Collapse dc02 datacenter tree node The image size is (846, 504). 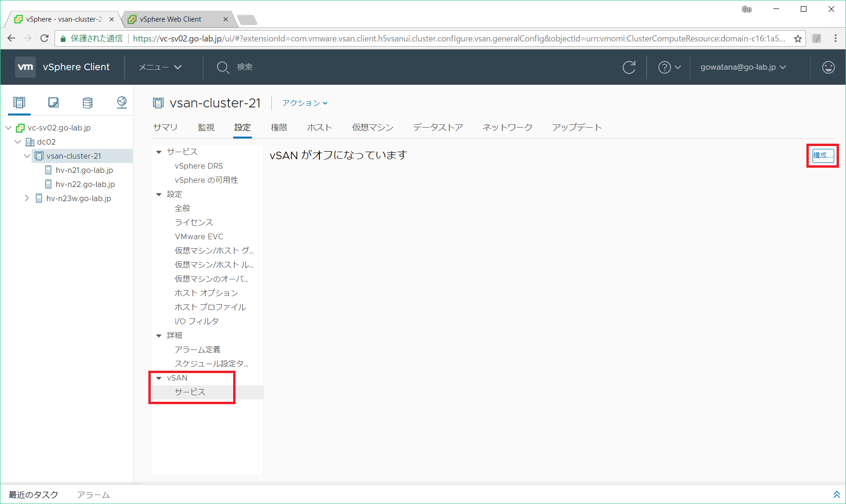[x=18, y=142]
